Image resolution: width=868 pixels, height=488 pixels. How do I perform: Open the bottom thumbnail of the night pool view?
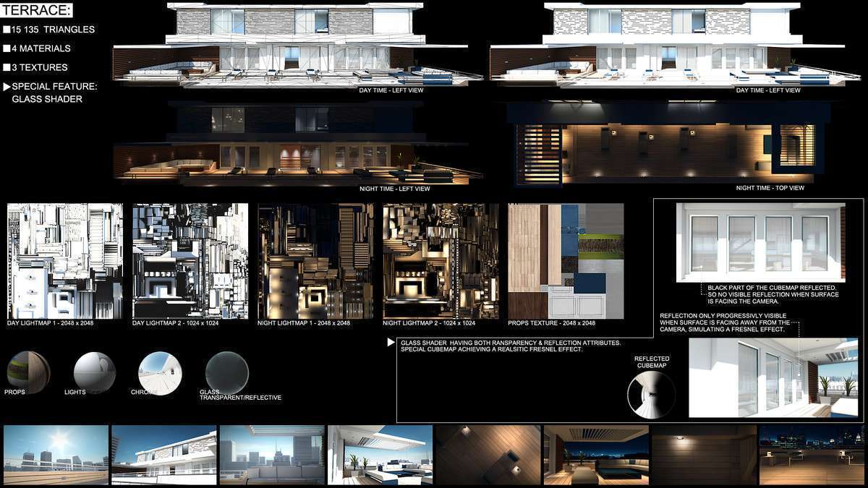tap(596, 455)
